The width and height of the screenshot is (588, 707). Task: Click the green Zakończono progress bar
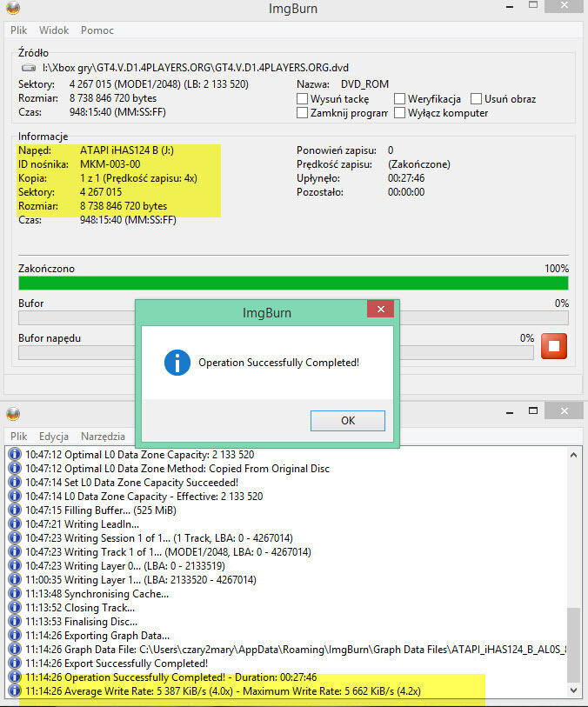pyautogui.click(x=293, y=283)
